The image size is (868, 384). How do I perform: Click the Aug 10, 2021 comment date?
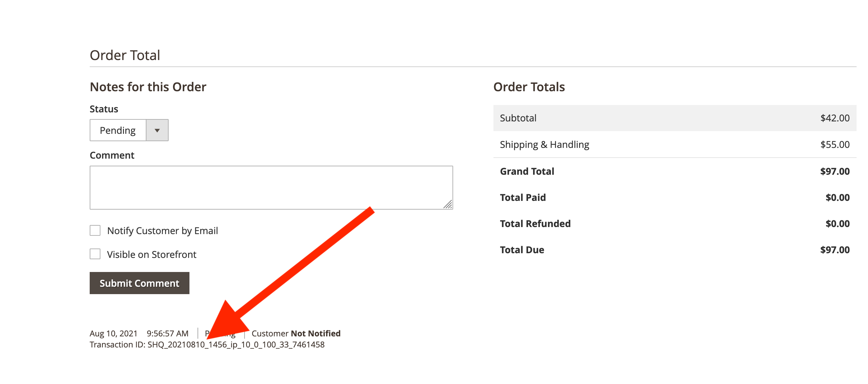point(114,333)
